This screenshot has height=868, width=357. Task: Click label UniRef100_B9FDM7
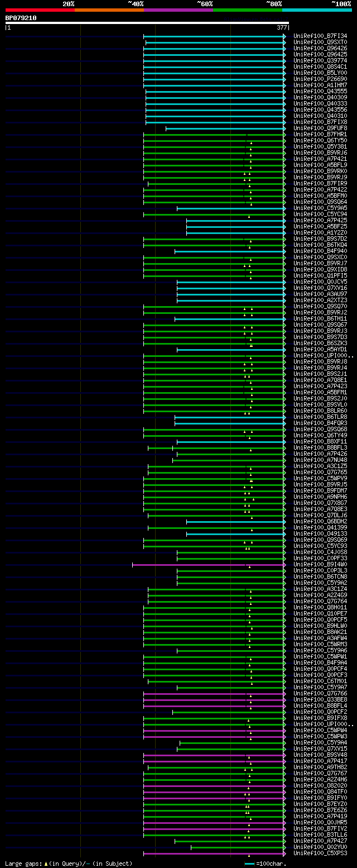(320, 491)
